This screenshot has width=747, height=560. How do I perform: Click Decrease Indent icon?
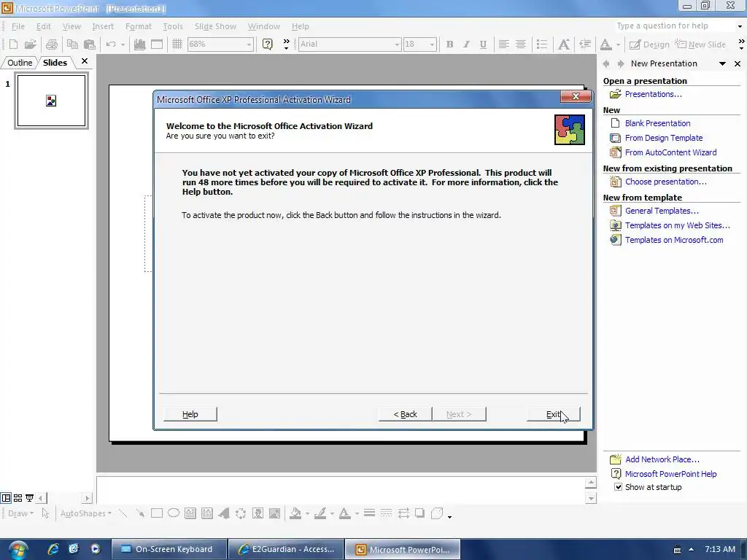click(x=585, y=44)
